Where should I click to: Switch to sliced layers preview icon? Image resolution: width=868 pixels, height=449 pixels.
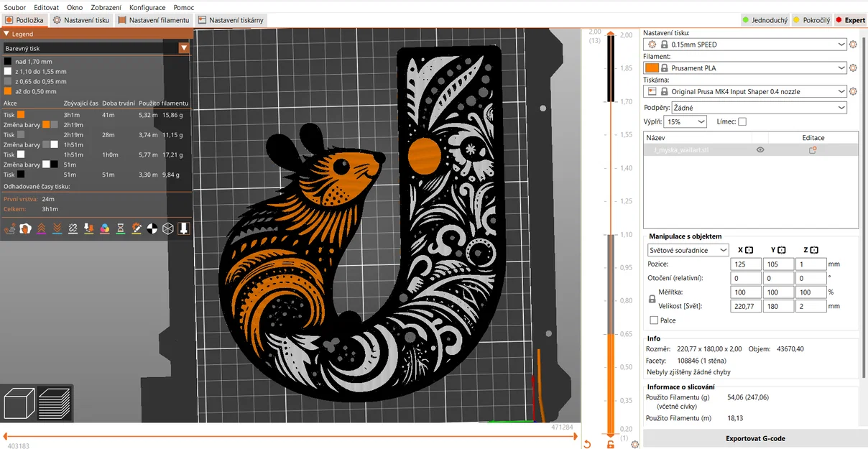pyautogui.click(x=55, y=403)
